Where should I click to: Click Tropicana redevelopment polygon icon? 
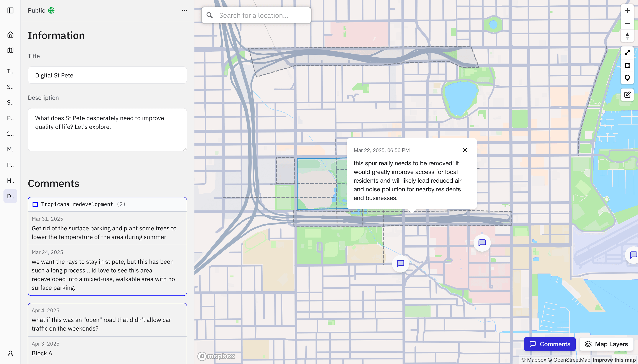(x=35, y=204)
